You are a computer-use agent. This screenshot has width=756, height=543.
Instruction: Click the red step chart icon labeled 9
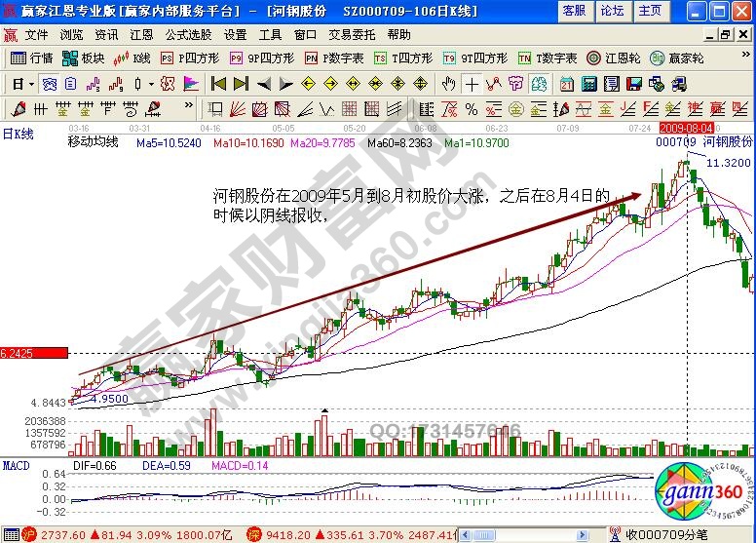pos(116,84)
